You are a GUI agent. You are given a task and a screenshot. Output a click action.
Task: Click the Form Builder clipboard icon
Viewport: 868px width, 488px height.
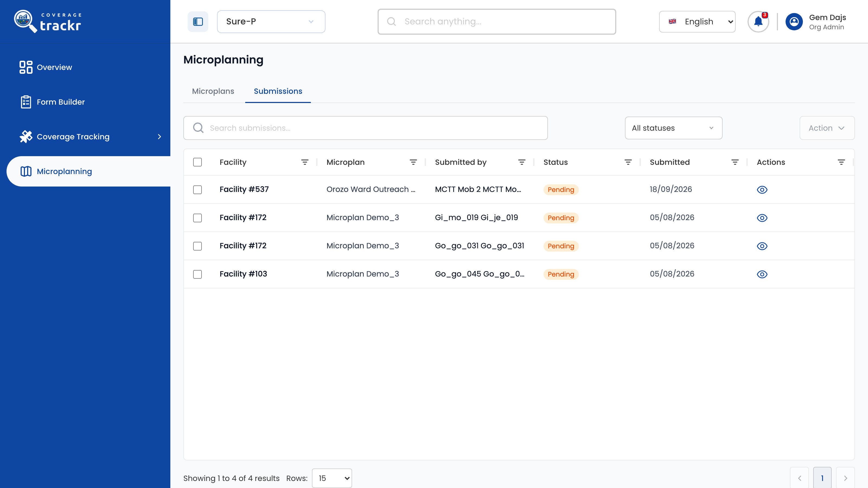click(26, 102)
